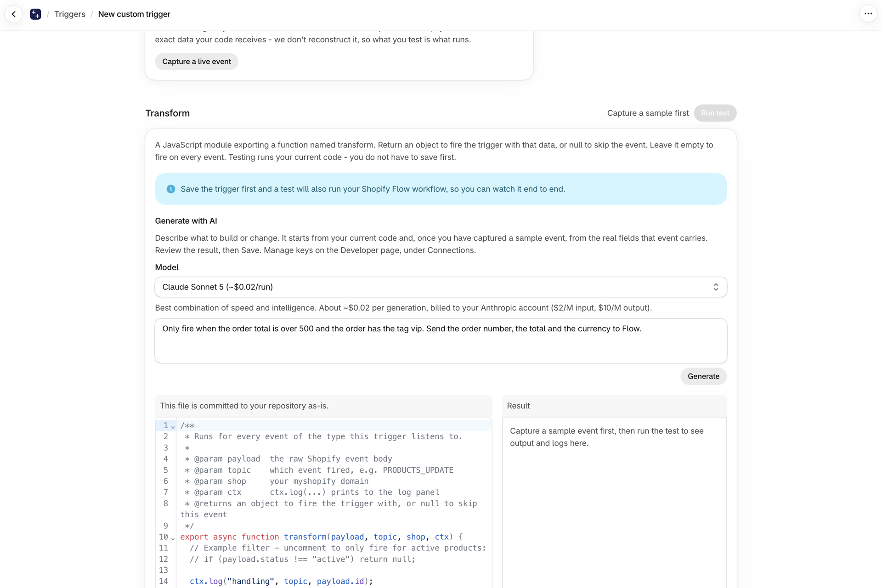This screenshot has width=882, height=588.
Task: Click the disabled Run test button
Action: pos(715,113)
